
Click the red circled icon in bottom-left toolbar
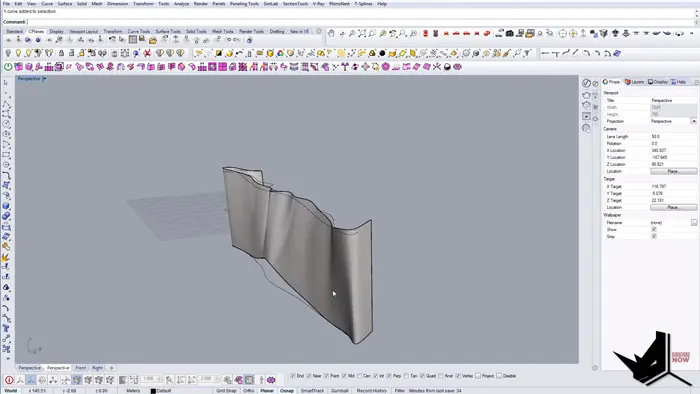tap(9, 380)
